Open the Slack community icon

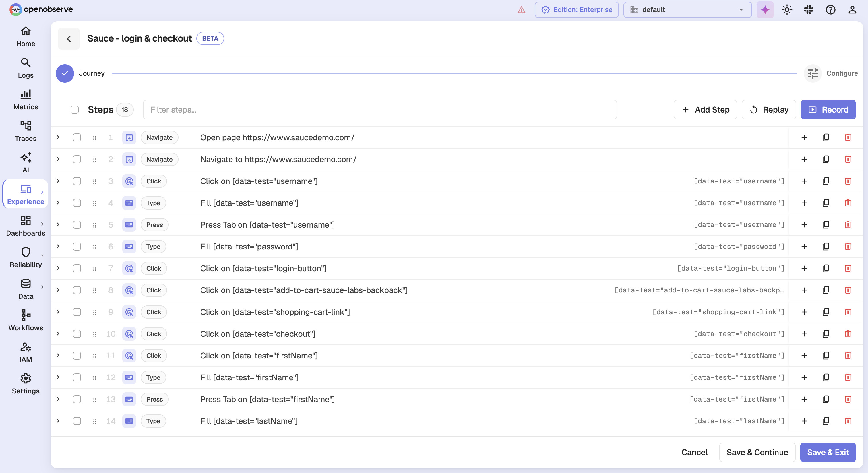(809, 10)
